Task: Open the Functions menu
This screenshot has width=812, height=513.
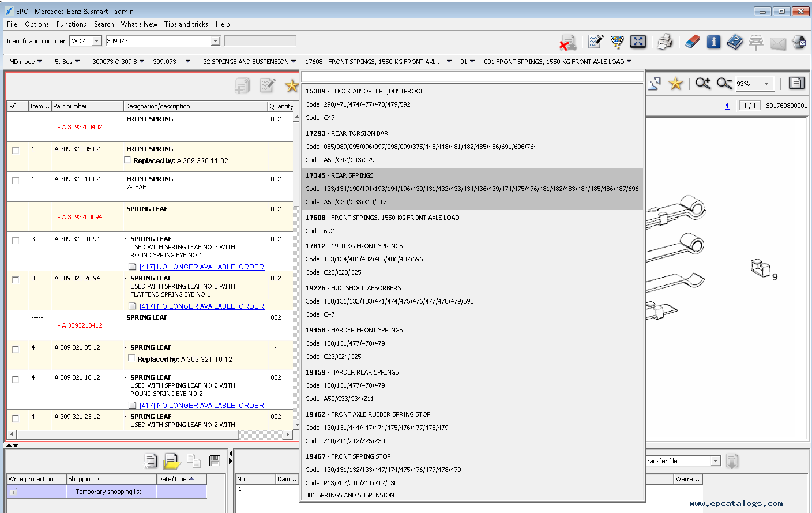Action: (x=72, y=24)
